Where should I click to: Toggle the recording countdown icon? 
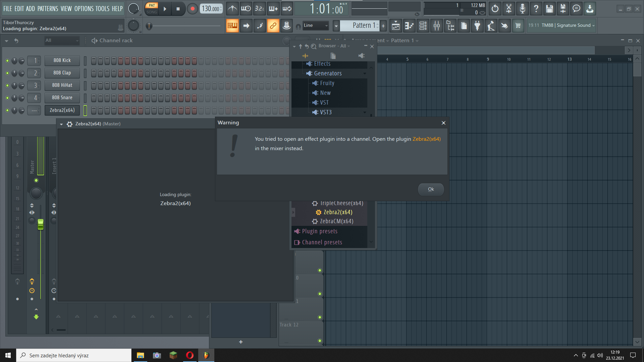point(260,9)
